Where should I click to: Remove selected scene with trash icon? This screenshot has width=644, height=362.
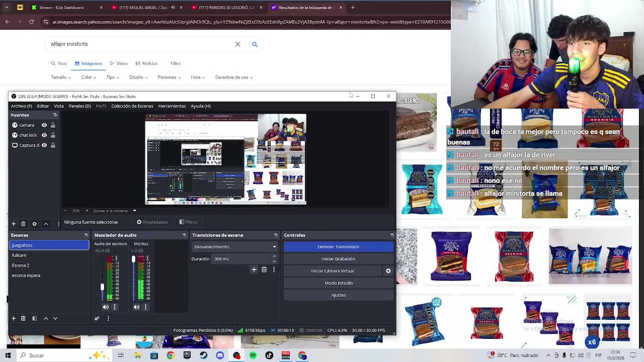[x=23, y=318]
